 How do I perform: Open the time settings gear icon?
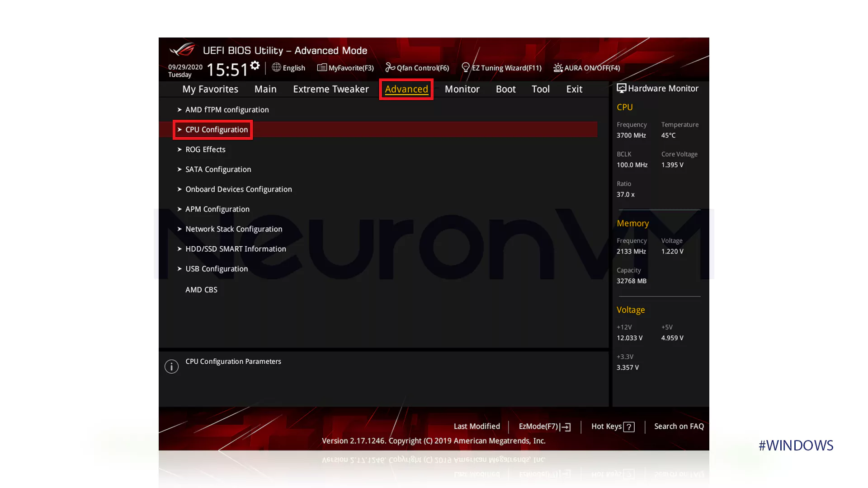click(255, 66)
